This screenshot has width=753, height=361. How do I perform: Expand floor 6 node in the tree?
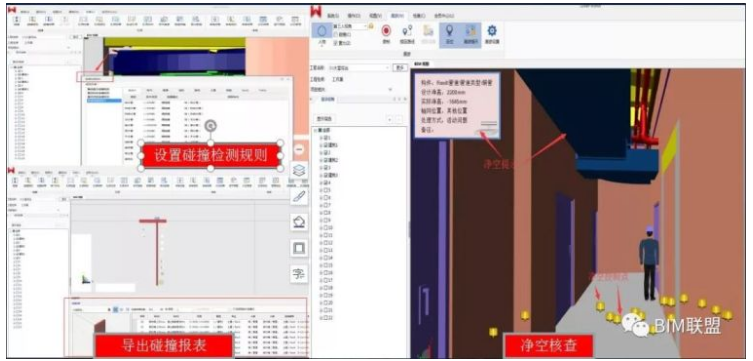pos(321,197)
